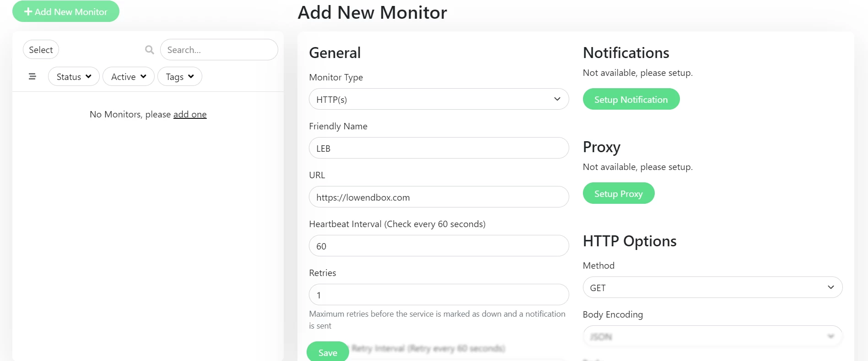868x361 pixels.
Task: Open the Status filter dropdown
Action: (74, 77)
